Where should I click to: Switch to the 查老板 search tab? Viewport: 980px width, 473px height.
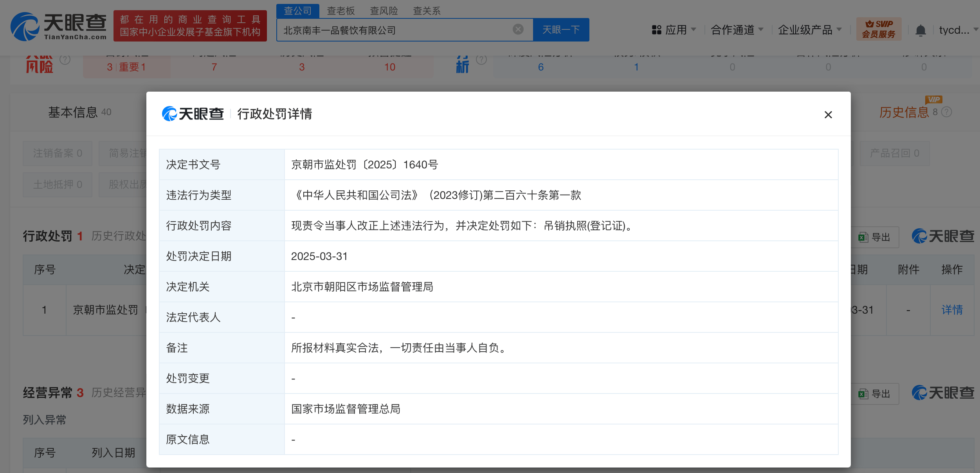[340, 11]
